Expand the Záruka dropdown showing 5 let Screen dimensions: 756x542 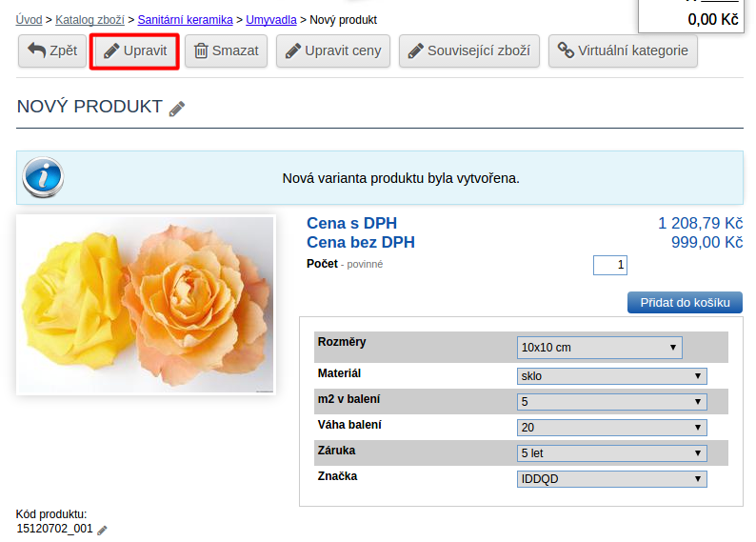(x=611, y=452)
